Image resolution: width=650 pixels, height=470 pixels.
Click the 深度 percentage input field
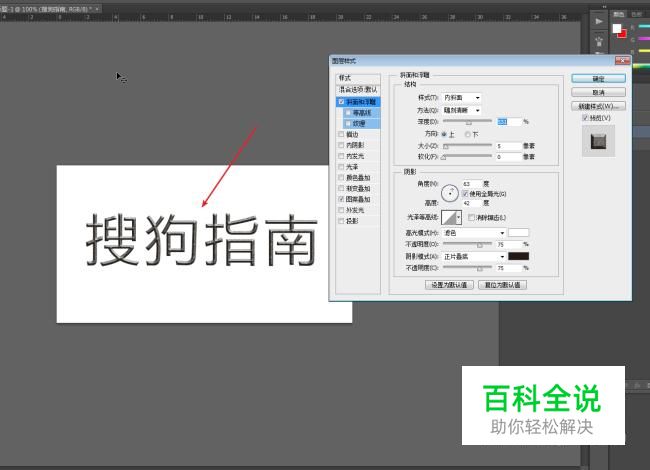click(x=509, y=122)
